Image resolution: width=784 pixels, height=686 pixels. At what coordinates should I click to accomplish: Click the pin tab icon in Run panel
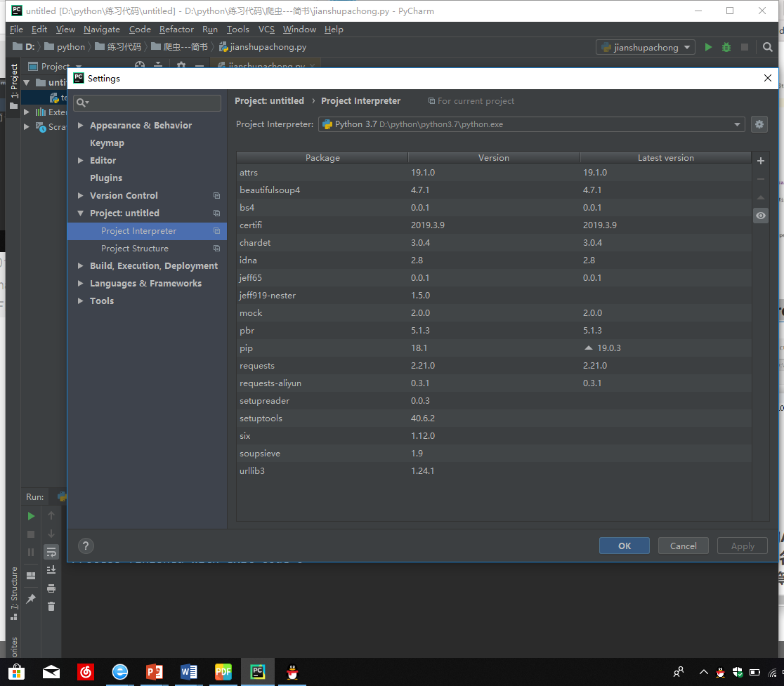[31, 598]
